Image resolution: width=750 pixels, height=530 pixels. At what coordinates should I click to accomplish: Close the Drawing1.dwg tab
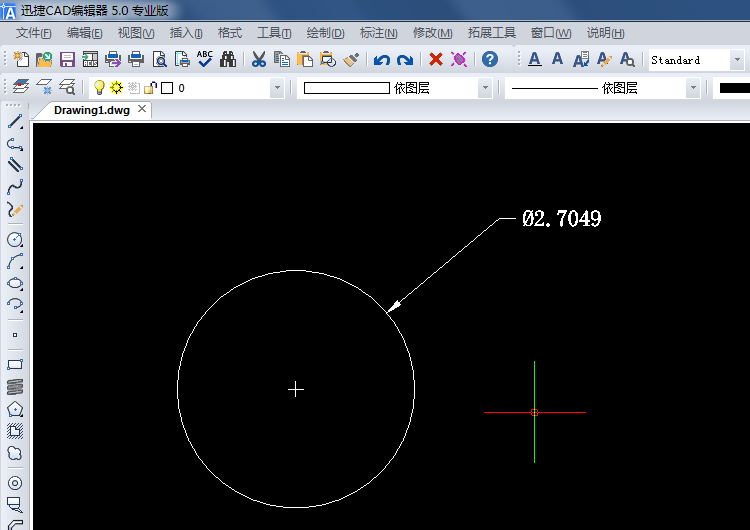tap(142, 109)
